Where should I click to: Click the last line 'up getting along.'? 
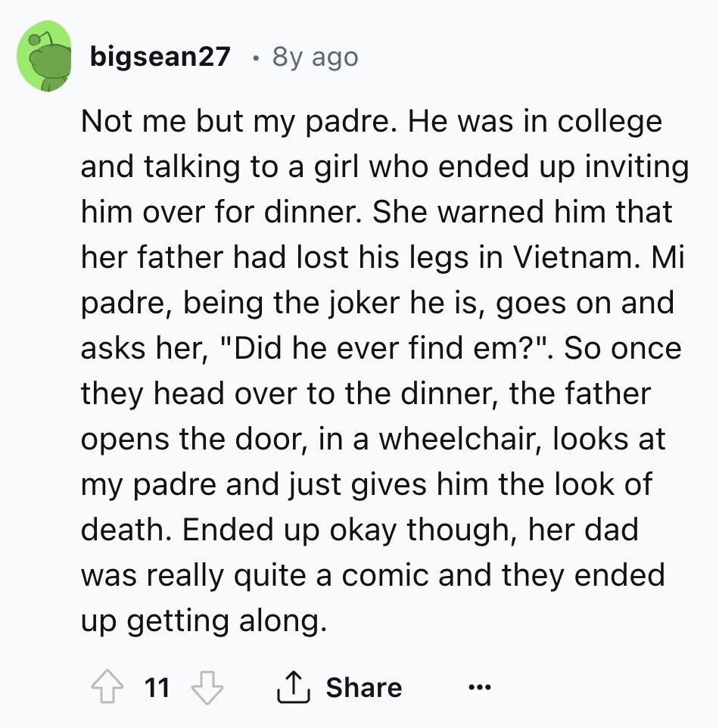pos(204,621)
